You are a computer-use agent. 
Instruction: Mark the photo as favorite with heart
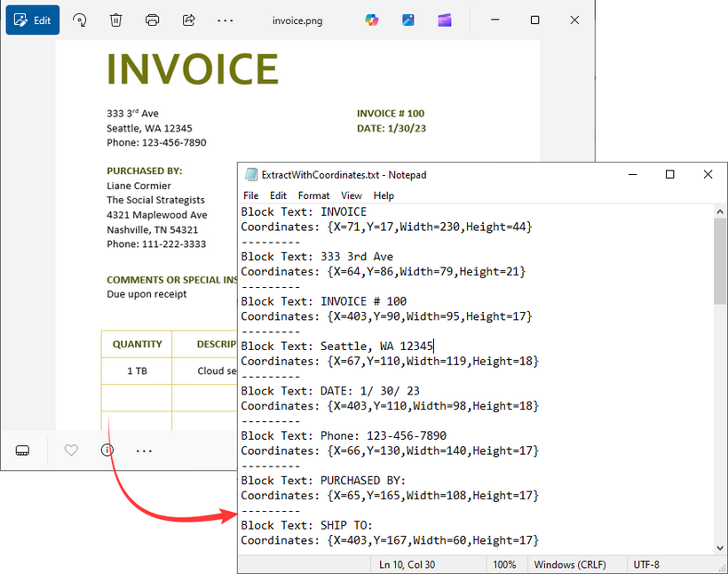tap(71, 450)
